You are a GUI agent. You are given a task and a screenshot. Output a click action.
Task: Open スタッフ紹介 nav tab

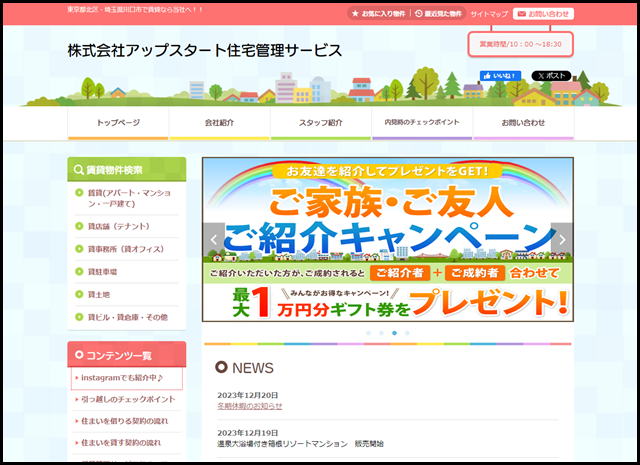(x=320, y=123)
